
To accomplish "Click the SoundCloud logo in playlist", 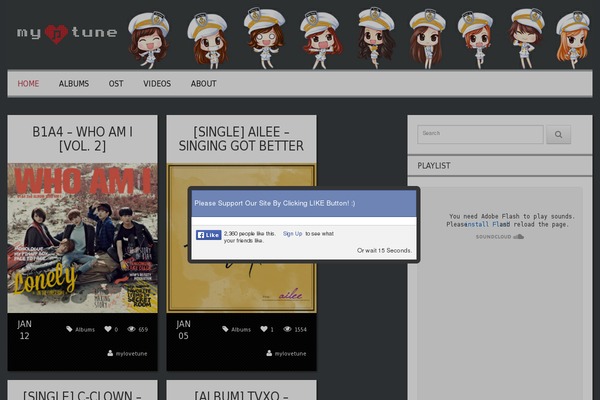I will (500, 237).
